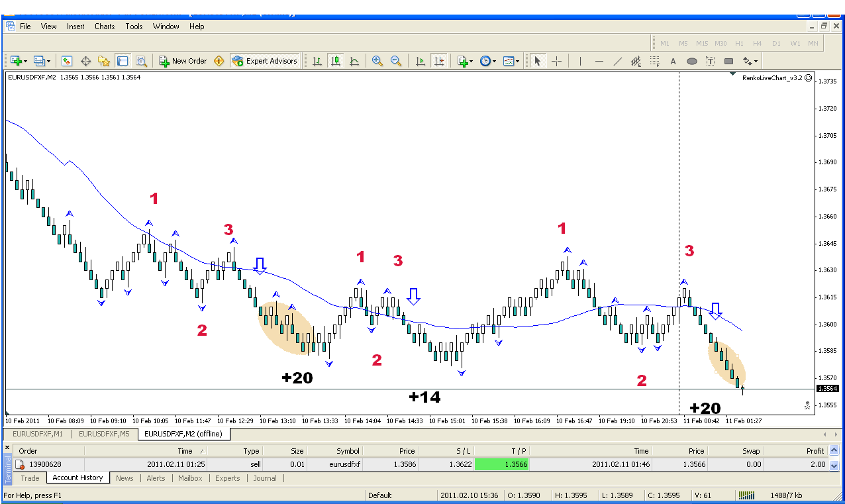Open the profiles dropdown arrow

[x=48, y=62]
